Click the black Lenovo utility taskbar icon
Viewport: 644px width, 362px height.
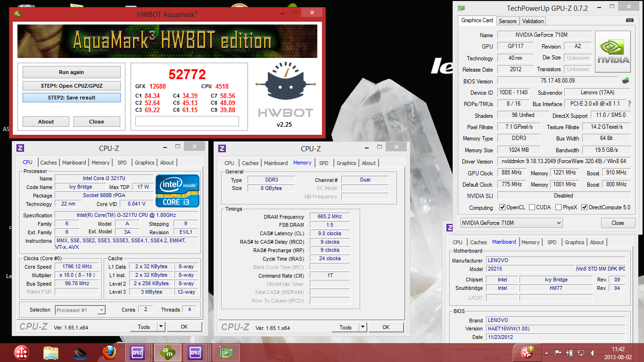(x=80, y=353)
